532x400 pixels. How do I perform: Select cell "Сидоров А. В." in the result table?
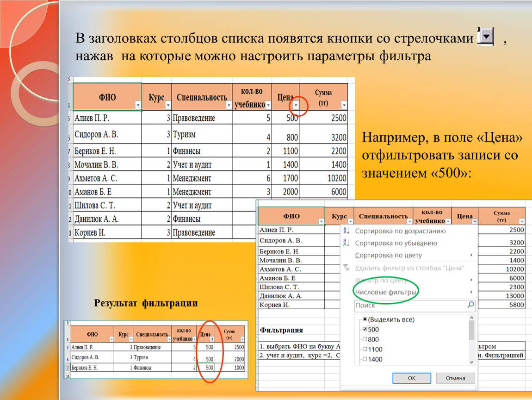pyautogui.click(x=92, y=357)
